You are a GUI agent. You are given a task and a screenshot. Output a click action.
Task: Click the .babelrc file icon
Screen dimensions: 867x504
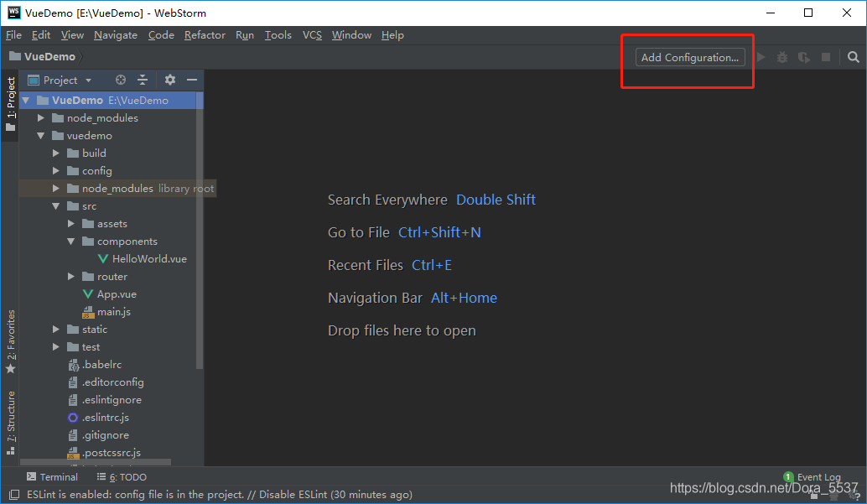click(x=73, y=365)
